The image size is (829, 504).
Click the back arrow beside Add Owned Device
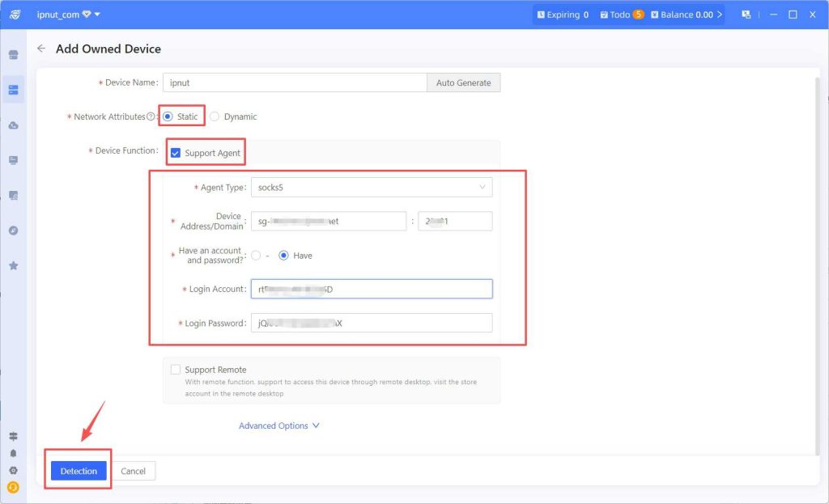[x=41, y=49]
